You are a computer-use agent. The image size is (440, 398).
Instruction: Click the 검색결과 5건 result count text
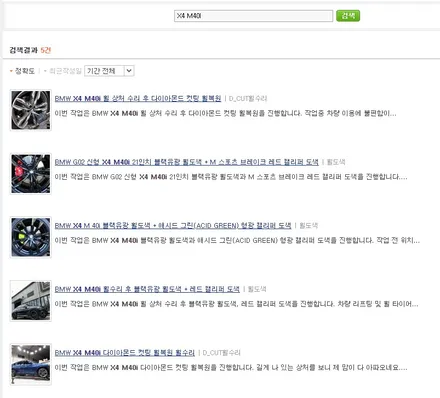pos(30,50)
